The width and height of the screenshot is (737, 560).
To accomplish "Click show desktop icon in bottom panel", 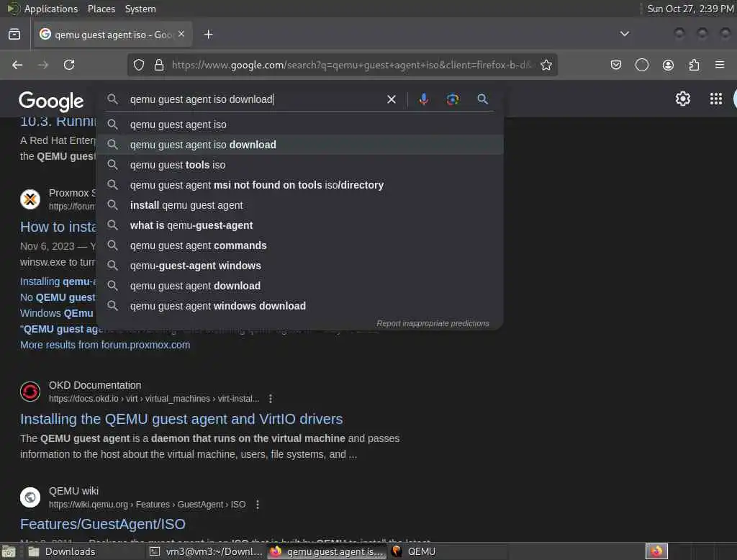I will click(x=9, y=551).
